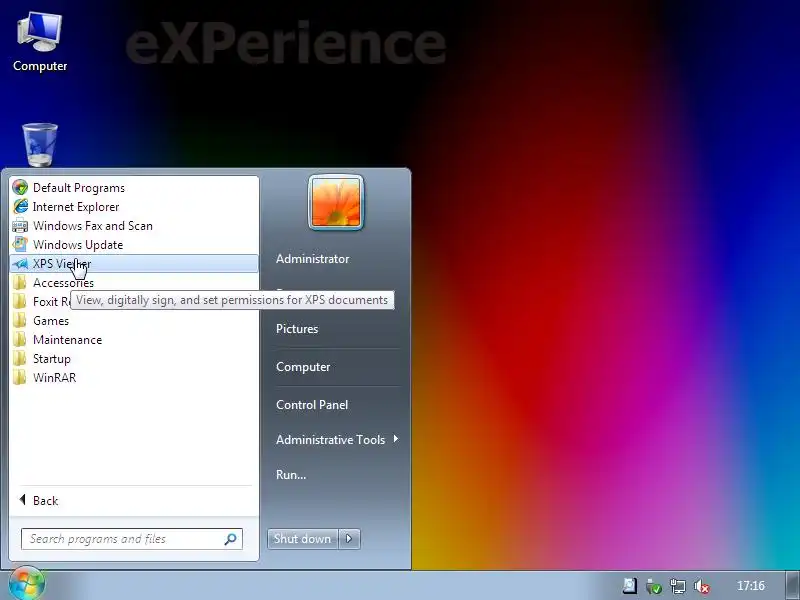This screenshot has width=800, height=600.
Task: Open Windows Update entry
Action: point(134,244)
